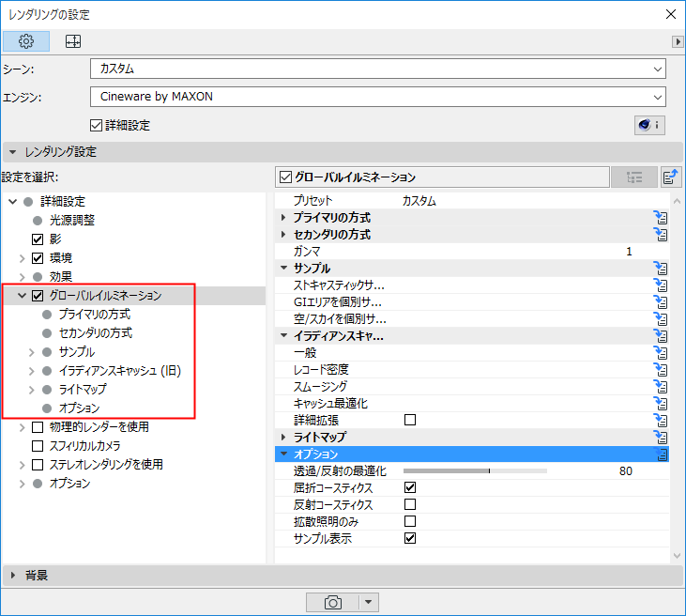Select セカンダリの方式 in the settings tree
This screenshot has width=686, height=616.
(96, 333)
